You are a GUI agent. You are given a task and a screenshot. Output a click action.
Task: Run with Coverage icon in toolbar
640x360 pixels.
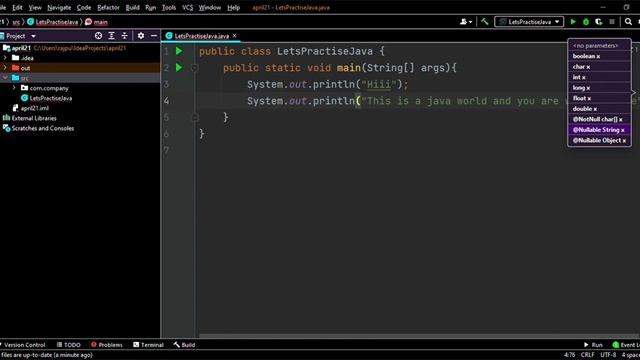click(x=598, y=22)
